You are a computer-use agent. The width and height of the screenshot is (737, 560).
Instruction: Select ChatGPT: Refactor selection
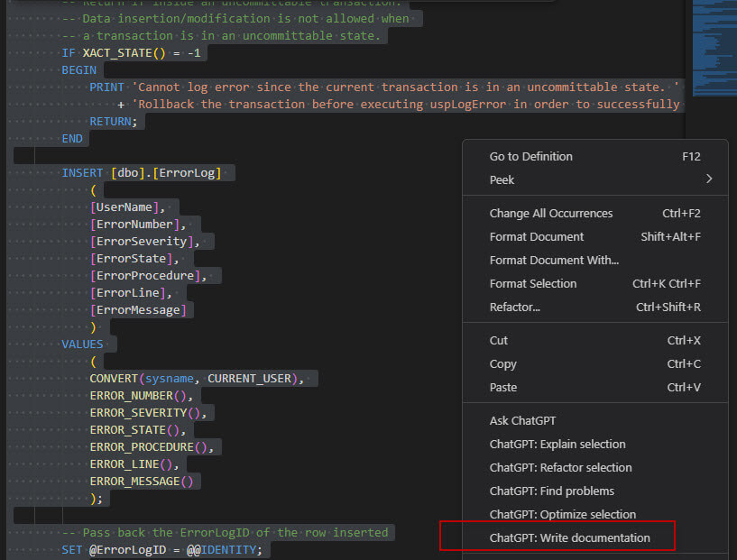[x=561, y=467]
